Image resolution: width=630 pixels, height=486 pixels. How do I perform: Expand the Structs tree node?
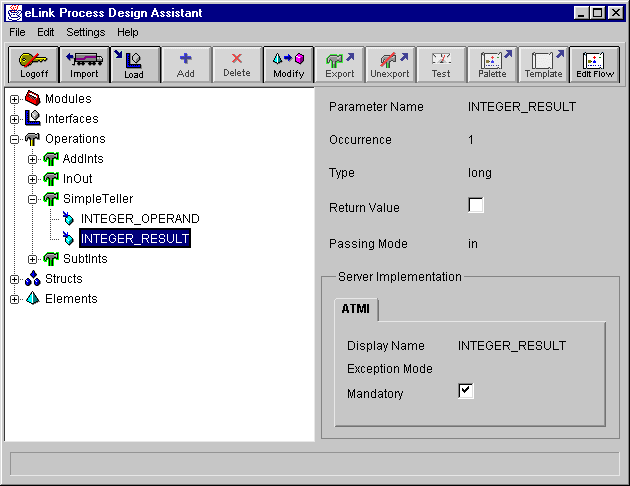coord(14,279)
